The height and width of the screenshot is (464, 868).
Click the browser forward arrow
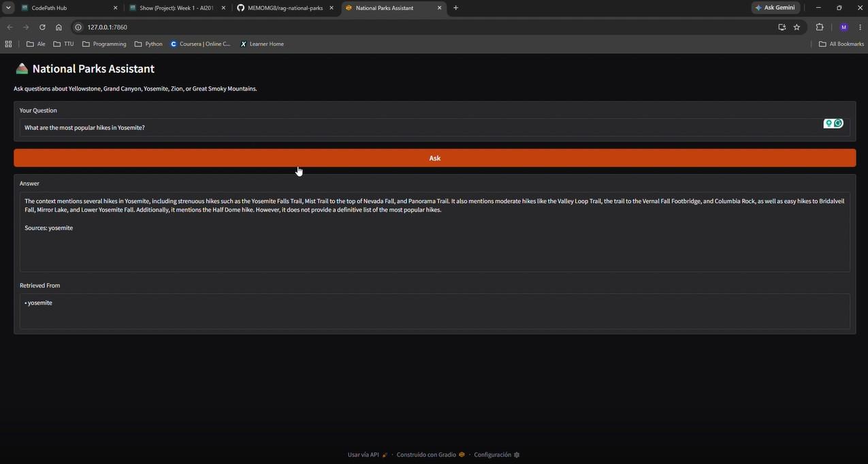point(26,27)
